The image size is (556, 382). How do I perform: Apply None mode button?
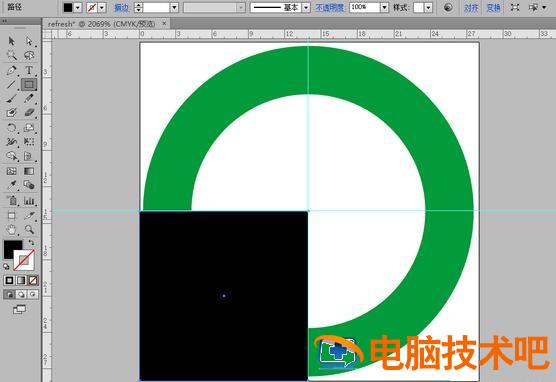click(x=33, y=280)
